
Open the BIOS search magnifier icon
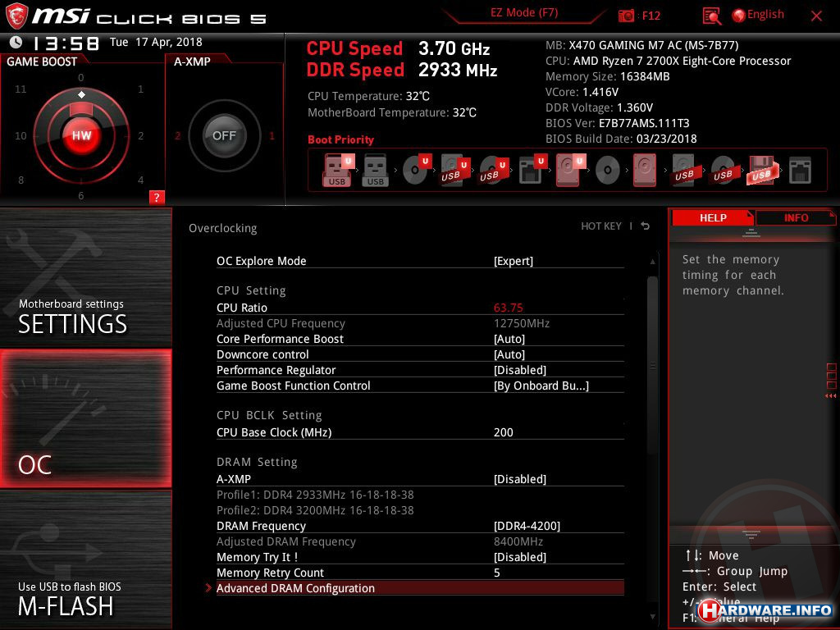click(x=711, y=16)
